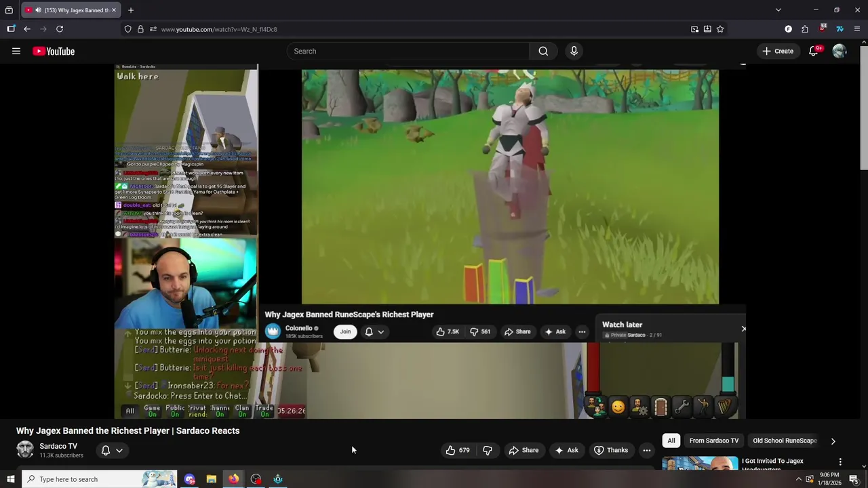The height and width of the screenshot is (488, 868).
Task: Go back one page in Firefox
Action: pos(26,29)
